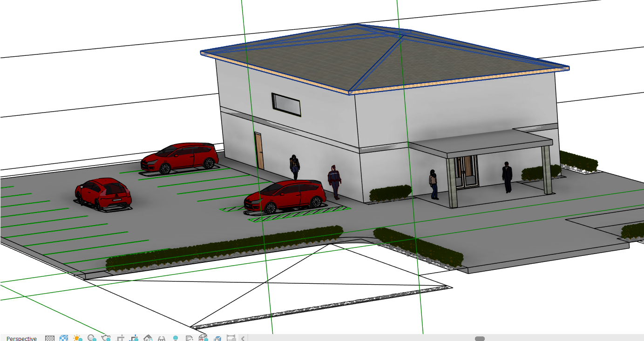Click the horizontal scrollbar thumb
Image resolution: width=644 pixels, height=341 pixels.
tap(480, 338)
